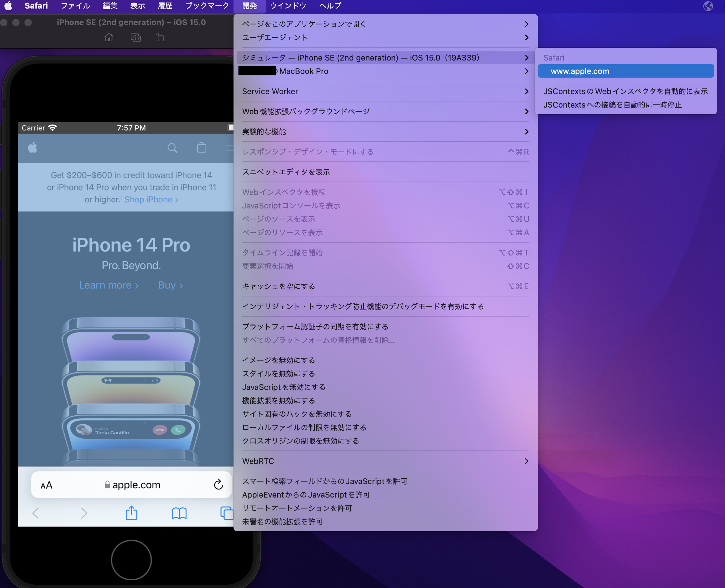Tap the share icon in mobile Safari
The height and width of the screenshot is (588, 725).
tap(131, 513)
